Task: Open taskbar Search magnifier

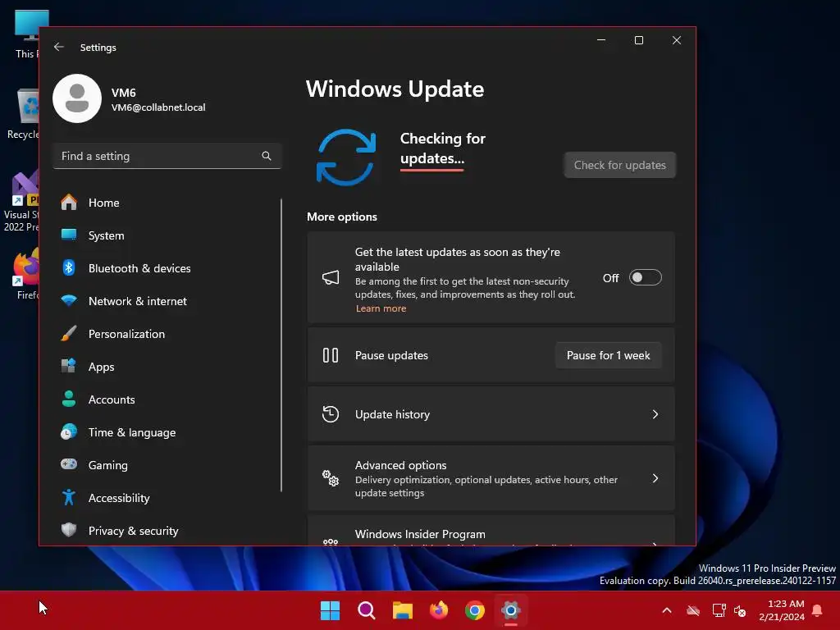Action: tap(367, 610)
